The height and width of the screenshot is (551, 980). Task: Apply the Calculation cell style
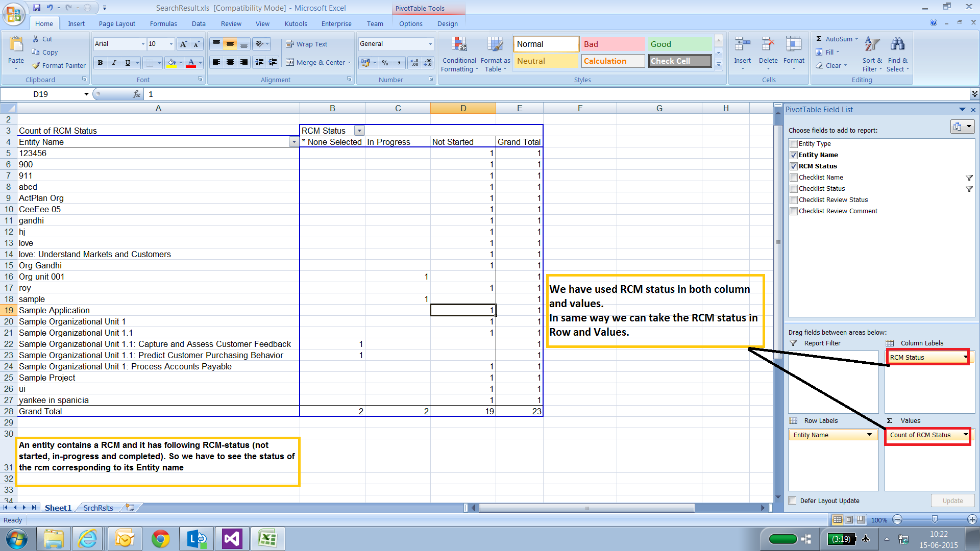(x=612, y=61)
